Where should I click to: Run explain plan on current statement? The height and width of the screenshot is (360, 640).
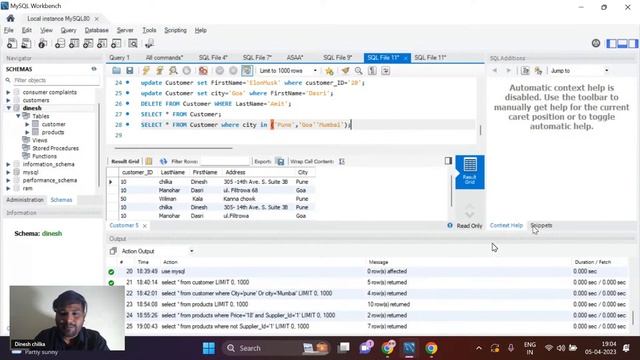(173, 71)
